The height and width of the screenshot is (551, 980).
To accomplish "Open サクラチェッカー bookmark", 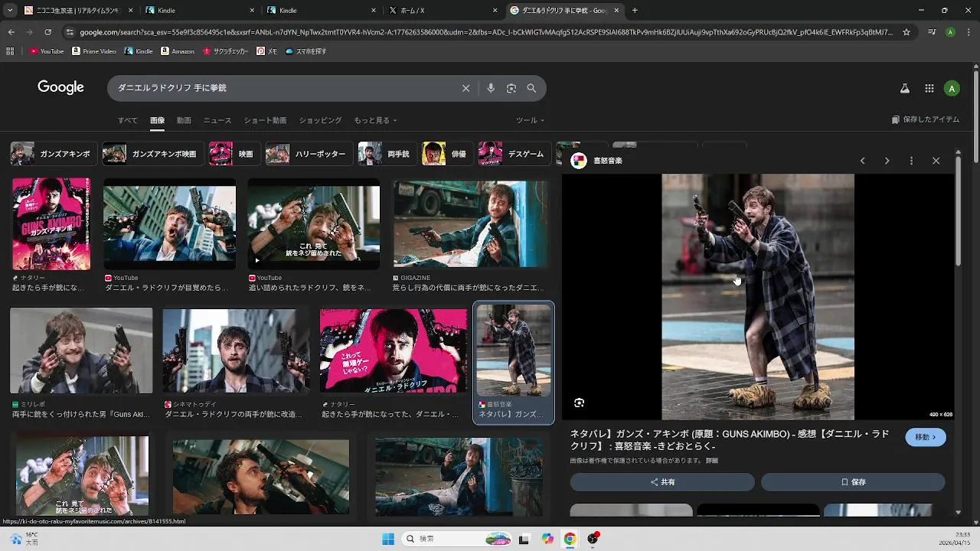I will tap(225, 51).
